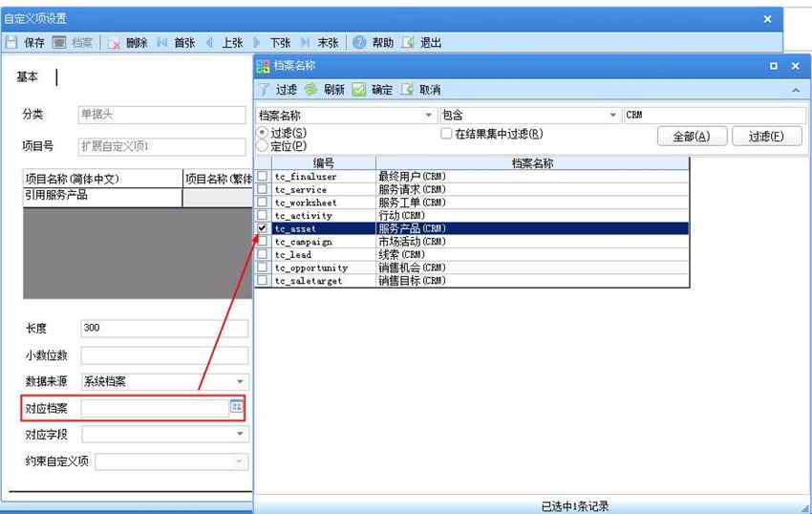Click the tc_opportunity code cell
The width and height of the screenshot is (812, 514).
pos(324,268)
